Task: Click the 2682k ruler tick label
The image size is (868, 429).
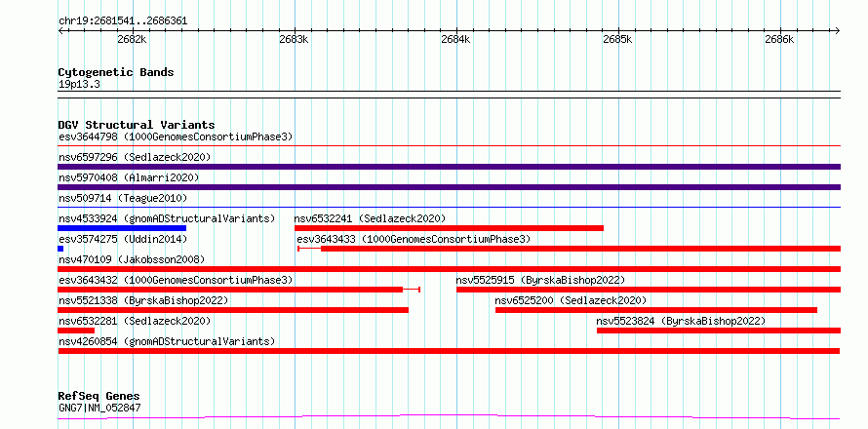Action: 132,40
